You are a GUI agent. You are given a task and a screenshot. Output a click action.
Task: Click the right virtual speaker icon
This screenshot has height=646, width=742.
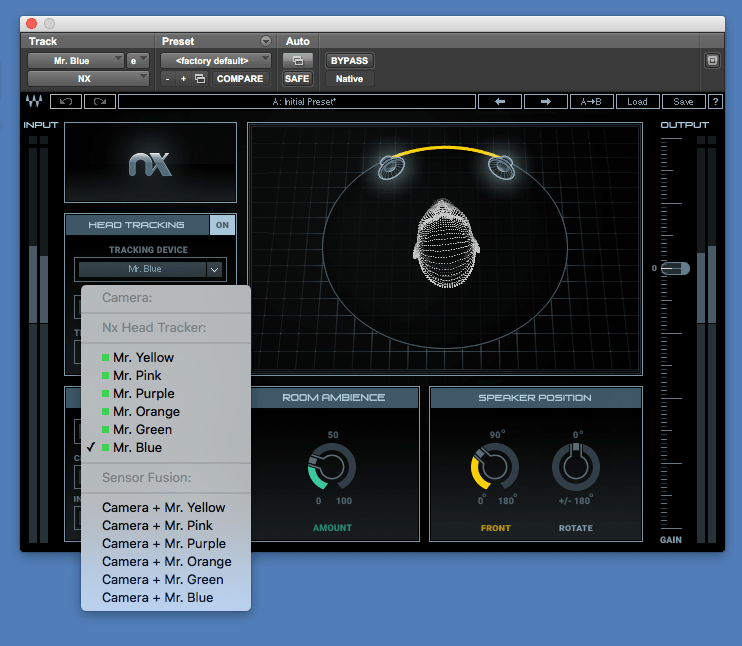click(x=501, y=168)
